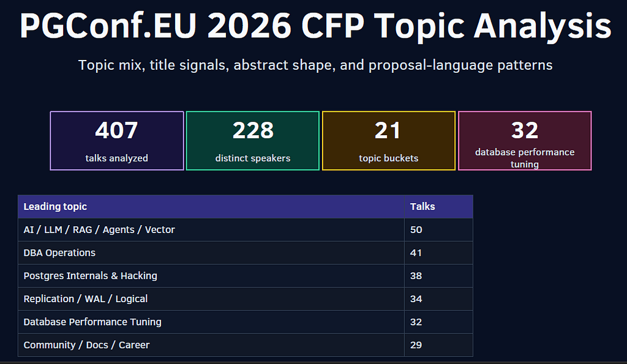Click the Talks column header
The height and width of the screenshot is (364, 627).
[x=438, y=207]
